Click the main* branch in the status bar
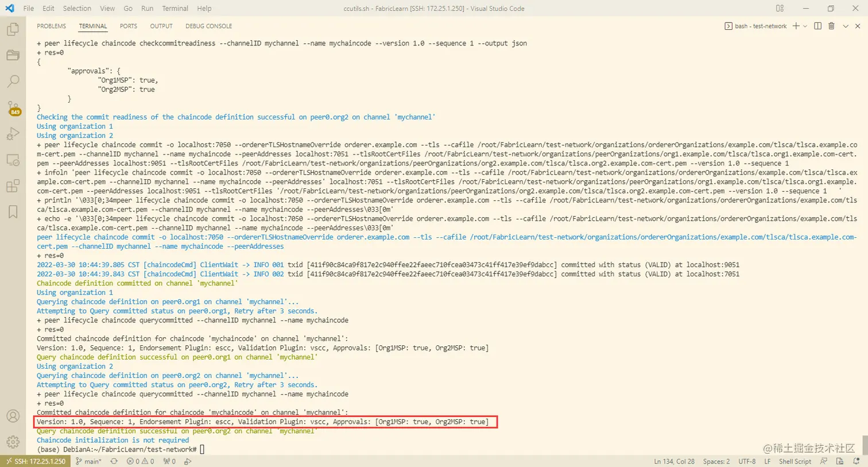Screen dimensions: 868x467 tap(88, 461)
